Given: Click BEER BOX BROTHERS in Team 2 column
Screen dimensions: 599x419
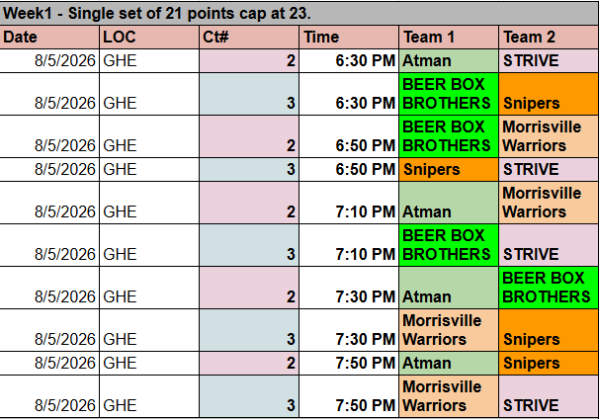Looking at the screenshot, I should [548, 288].
